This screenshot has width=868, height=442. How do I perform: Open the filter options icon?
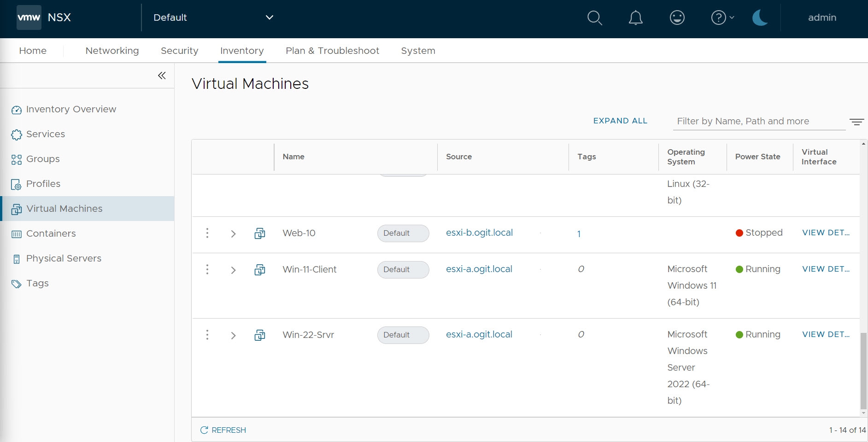click(x=856, y=122)
